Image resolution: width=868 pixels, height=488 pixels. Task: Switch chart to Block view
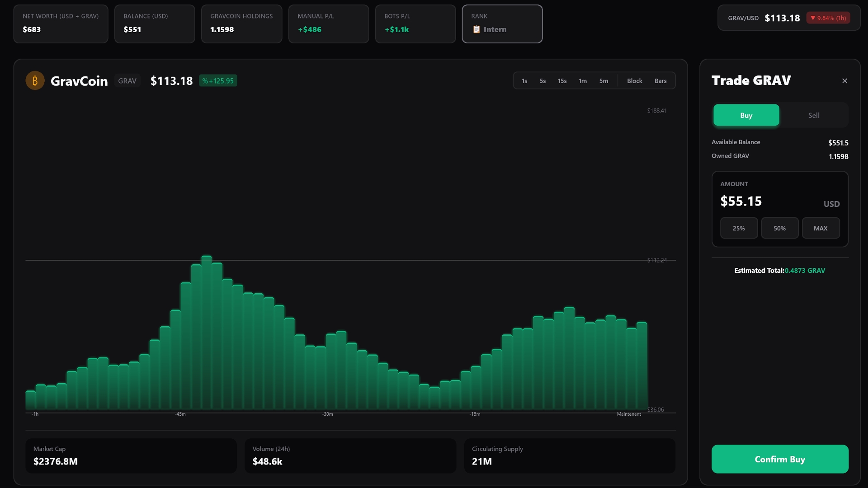point(634,81)
